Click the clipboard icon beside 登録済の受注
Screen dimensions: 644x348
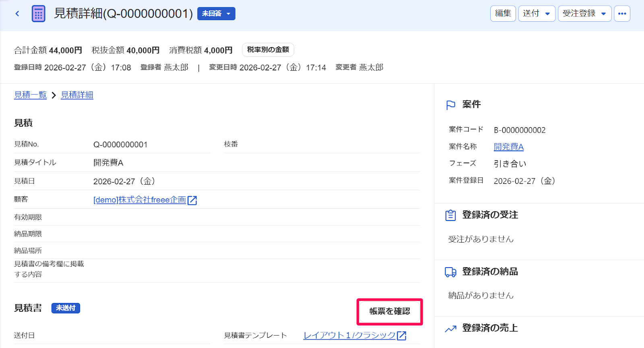(x=451, y=215)
